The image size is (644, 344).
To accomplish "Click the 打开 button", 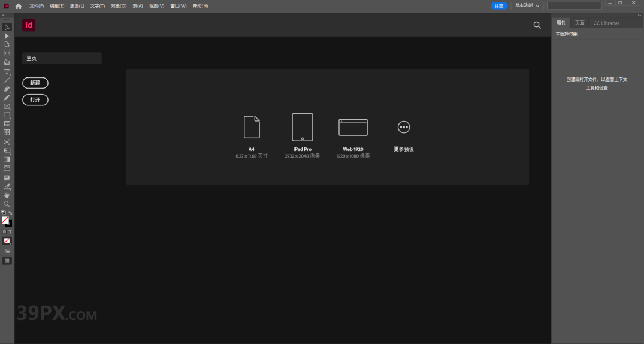I will pyautogui.click(x=35, y=100).
